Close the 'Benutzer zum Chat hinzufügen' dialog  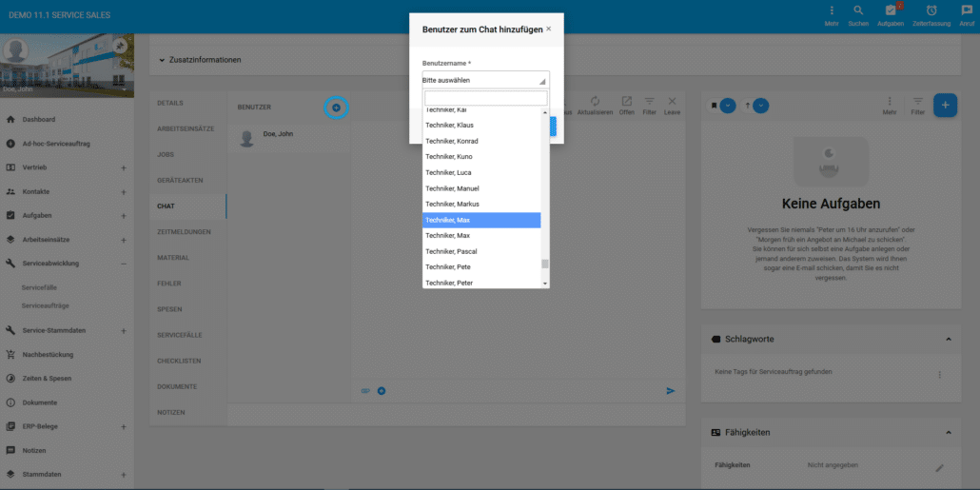tap(549, 29)
